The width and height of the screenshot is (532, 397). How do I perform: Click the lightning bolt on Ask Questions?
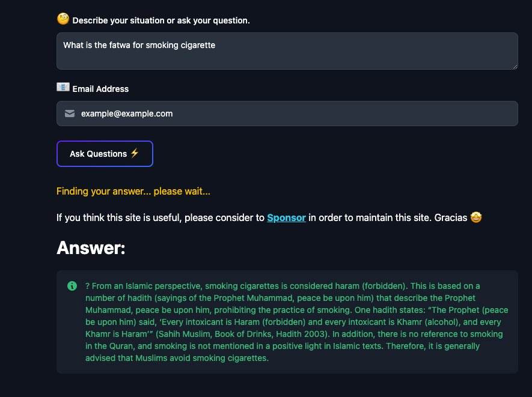coord(135,153)
